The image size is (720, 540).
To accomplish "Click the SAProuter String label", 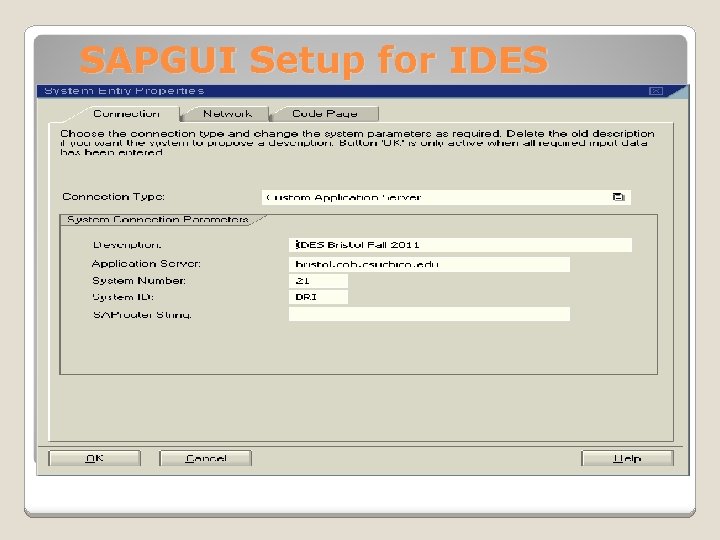I will tap(142, 315).
